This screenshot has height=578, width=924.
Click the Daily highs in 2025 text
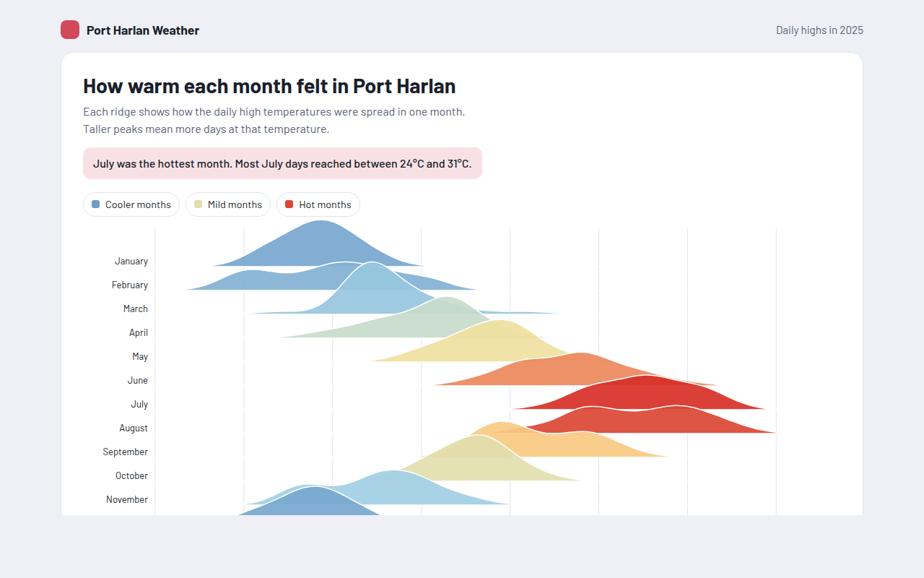[x=819, y=30]
